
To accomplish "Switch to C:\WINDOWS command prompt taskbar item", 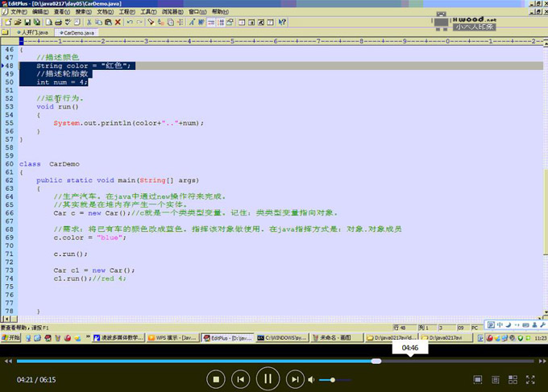I will click(x=282, y=338).
